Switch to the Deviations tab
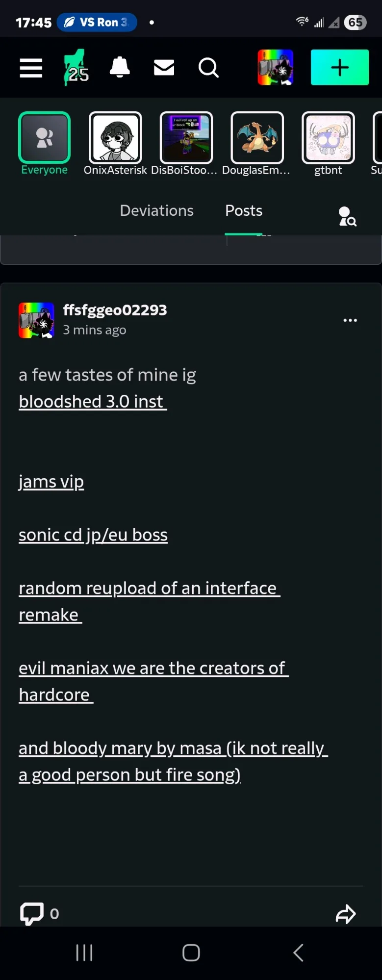 pyautogui.click(x=156, y=210)
